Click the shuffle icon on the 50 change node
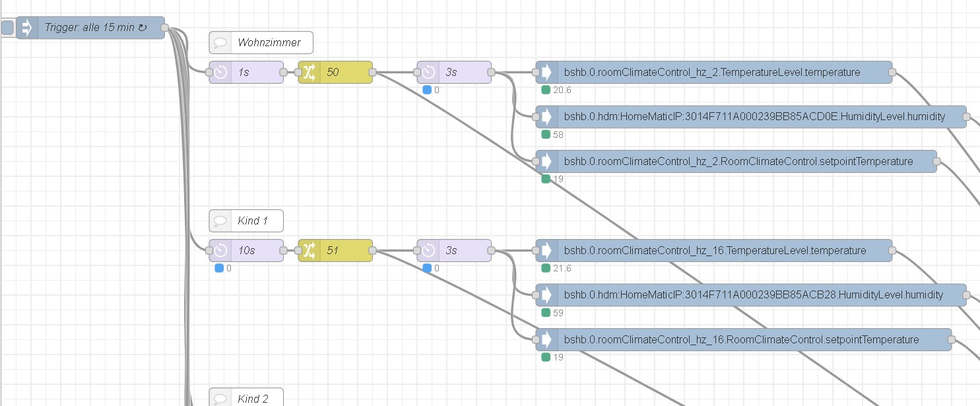Viewport: 980px width, 406px height. click(310, 73)
